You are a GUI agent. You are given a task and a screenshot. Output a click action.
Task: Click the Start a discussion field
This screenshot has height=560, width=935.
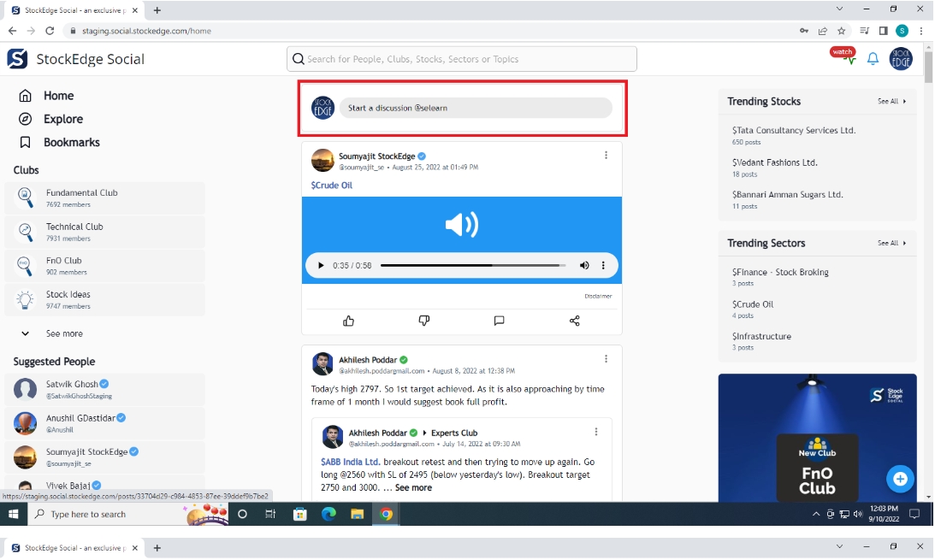(x=475, y=108)
